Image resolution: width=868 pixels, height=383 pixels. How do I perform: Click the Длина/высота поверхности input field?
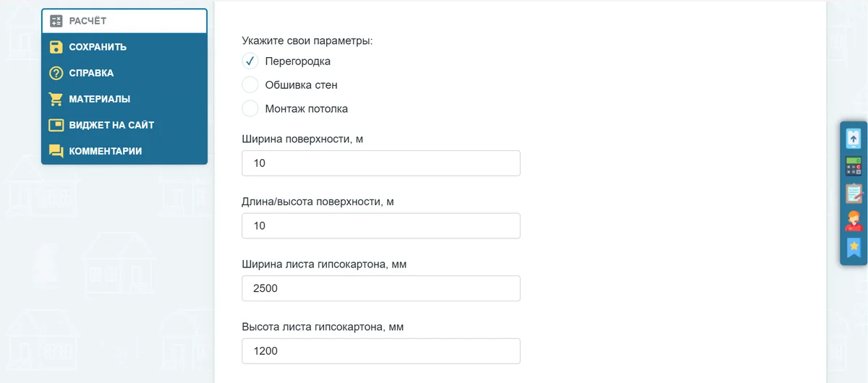[x=380, y=225]
